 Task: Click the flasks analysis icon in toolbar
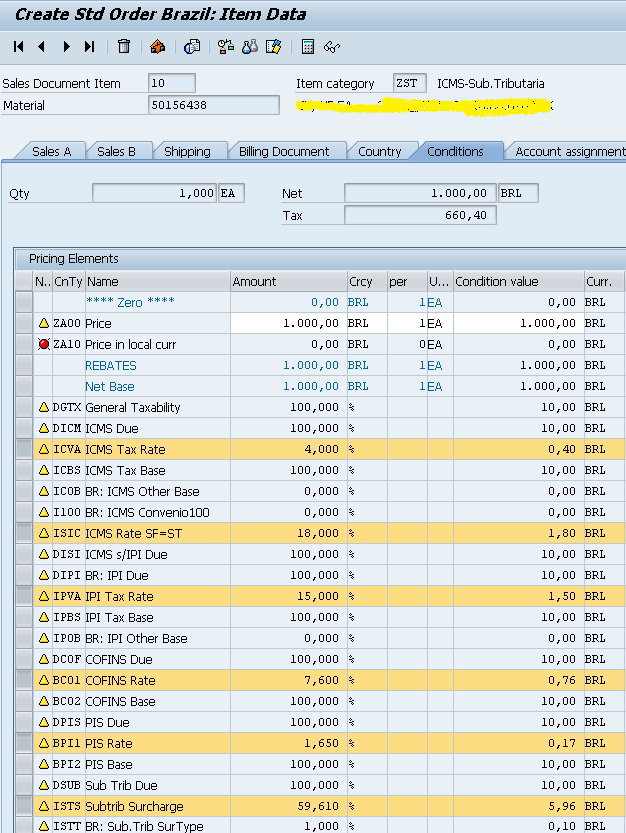pos(249,46)
